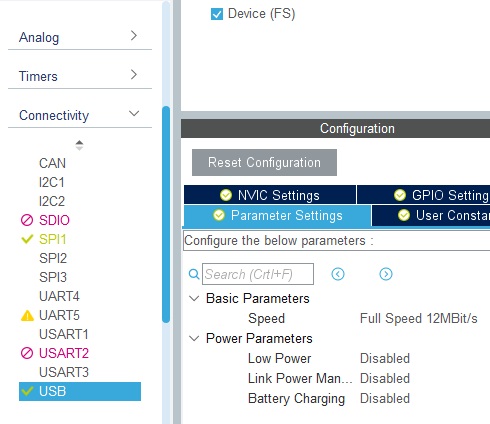Click the sort arrows above CAN
This screenshot has width=490, height=424.
[79, 145]
